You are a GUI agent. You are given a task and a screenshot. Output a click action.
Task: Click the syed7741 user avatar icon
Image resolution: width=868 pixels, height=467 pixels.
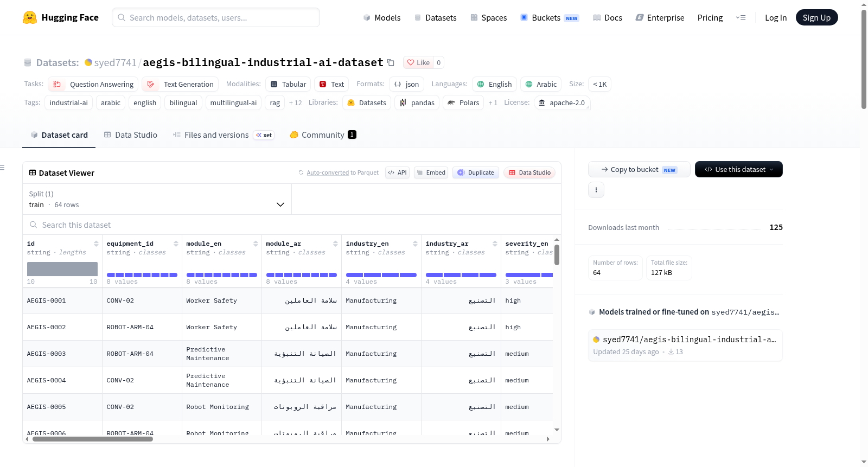pyautogui.click(x=88, y=62)
